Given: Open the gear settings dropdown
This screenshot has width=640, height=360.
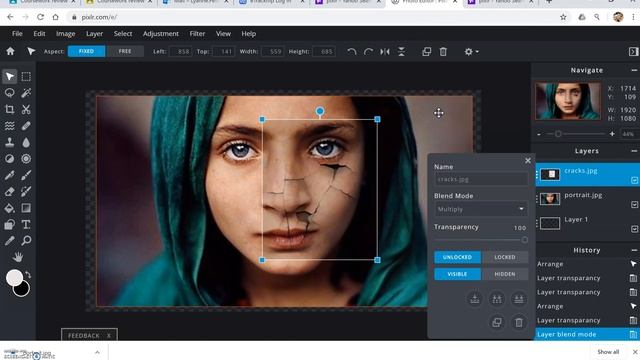Looking at the screenshot, I should coord(471,51).
